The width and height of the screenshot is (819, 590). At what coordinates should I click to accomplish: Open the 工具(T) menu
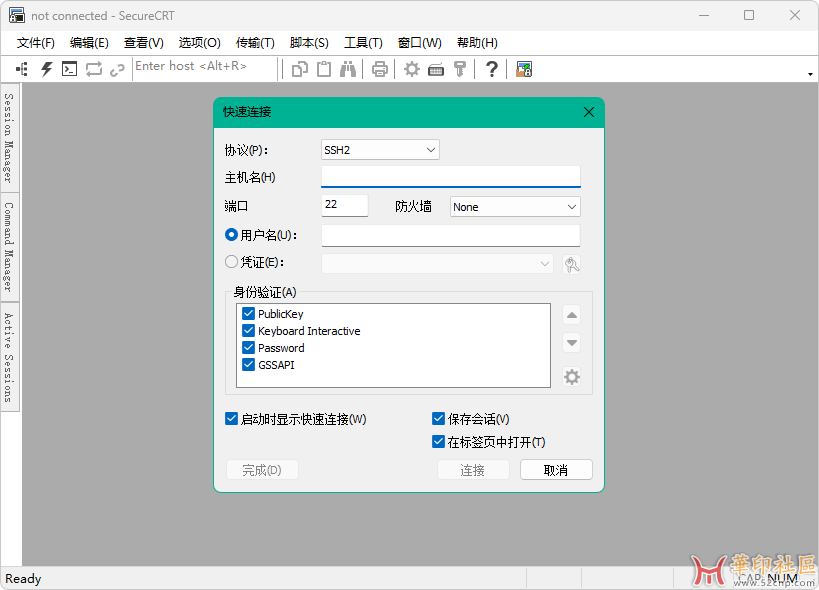(x=363, y=43)
